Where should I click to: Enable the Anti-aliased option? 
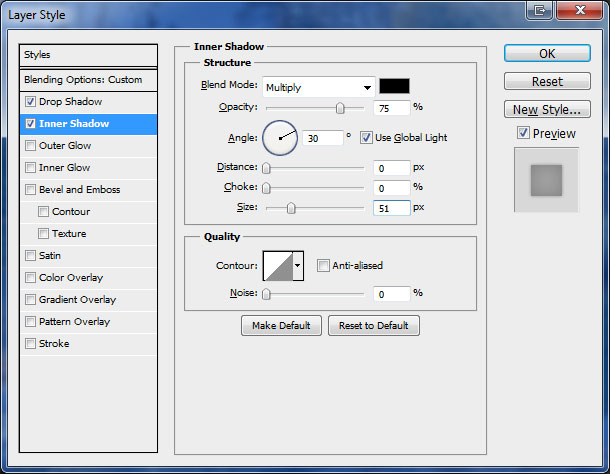323,266
